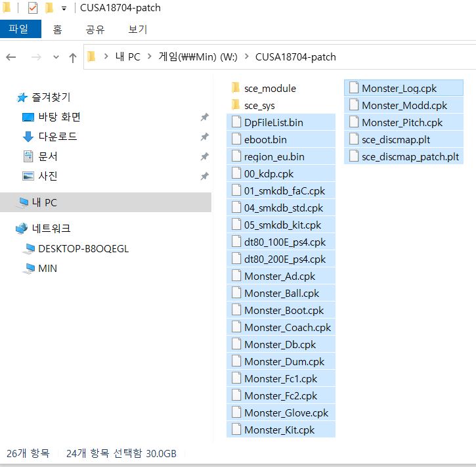The image size is (476, 467).
Task: Select file Monster_Coach.cpk
Action: (x=281, y=327)
